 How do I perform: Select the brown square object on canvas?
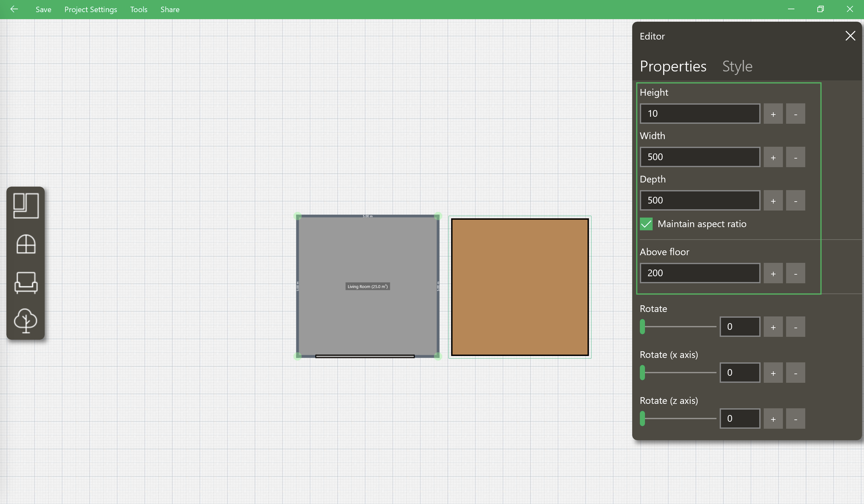click(x=519, y=287)
